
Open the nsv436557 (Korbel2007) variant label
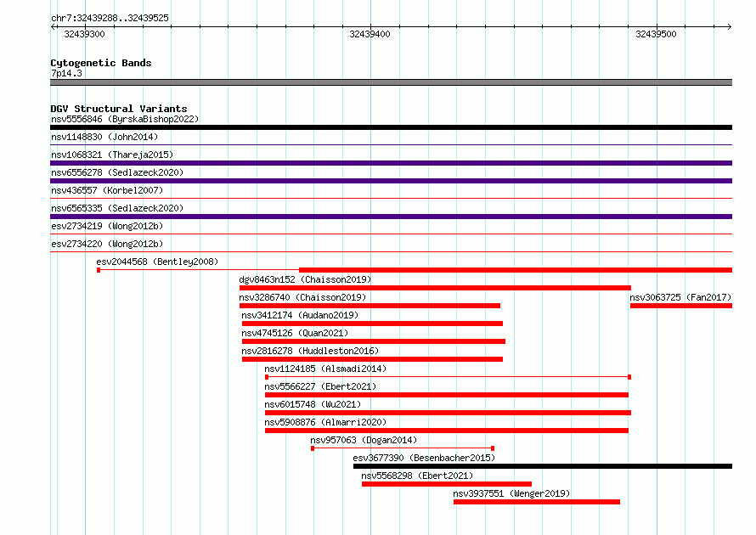(x=107, y=190)
